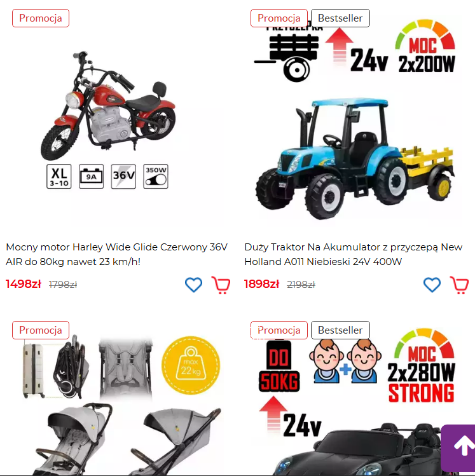Click Bestseller badge on blue tractor

pyautogui.click(x=340, y=18)
